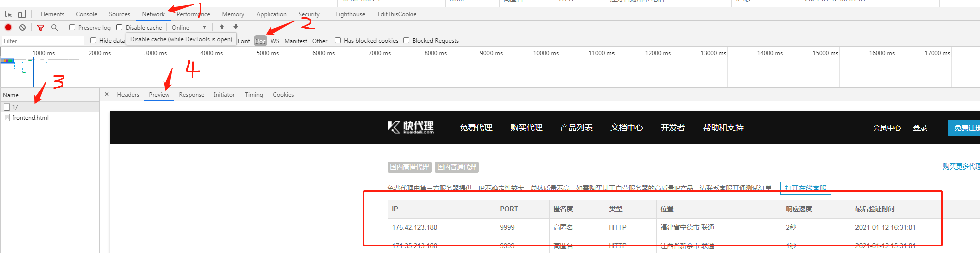Show the Timing tab of request
This screenshot has width=980, height=253.
[254, 95]
